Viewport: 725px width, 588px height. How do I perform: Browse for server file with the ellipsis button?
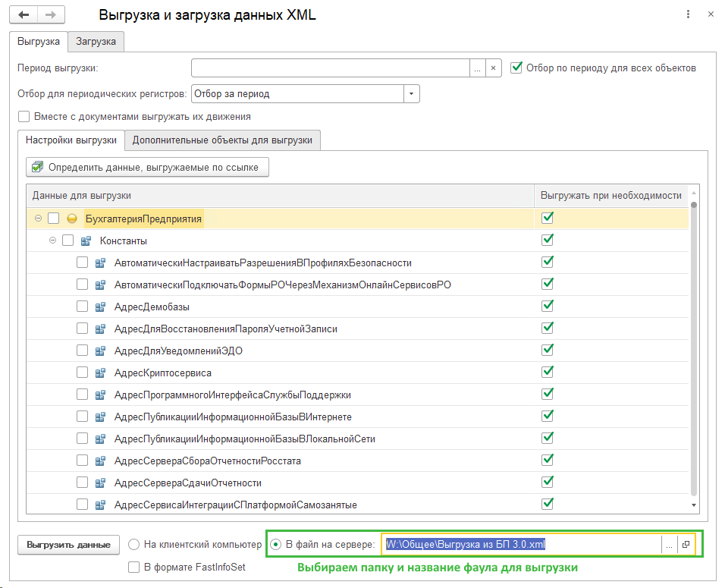pyautogui.click(x=670, y=545)
